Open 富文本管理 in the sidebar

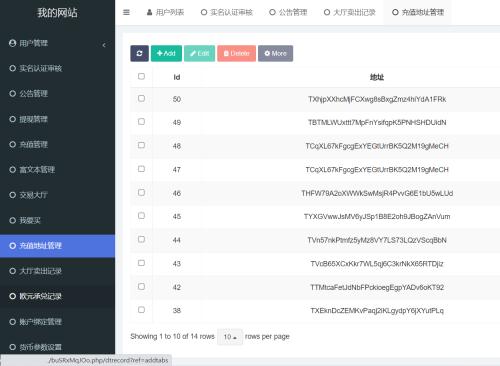tap(57, 170)
